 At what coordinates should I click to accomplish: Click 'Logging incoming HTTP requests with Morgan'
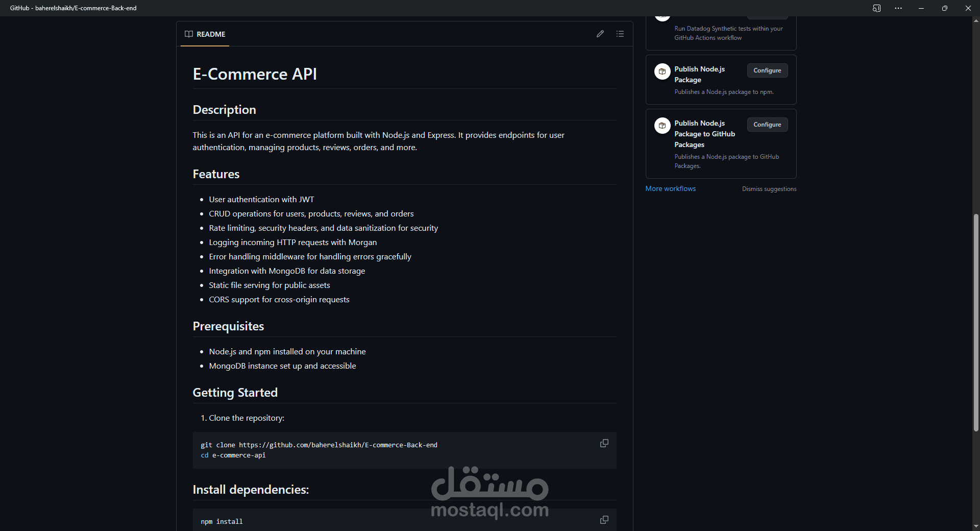[x=293, y=243]
